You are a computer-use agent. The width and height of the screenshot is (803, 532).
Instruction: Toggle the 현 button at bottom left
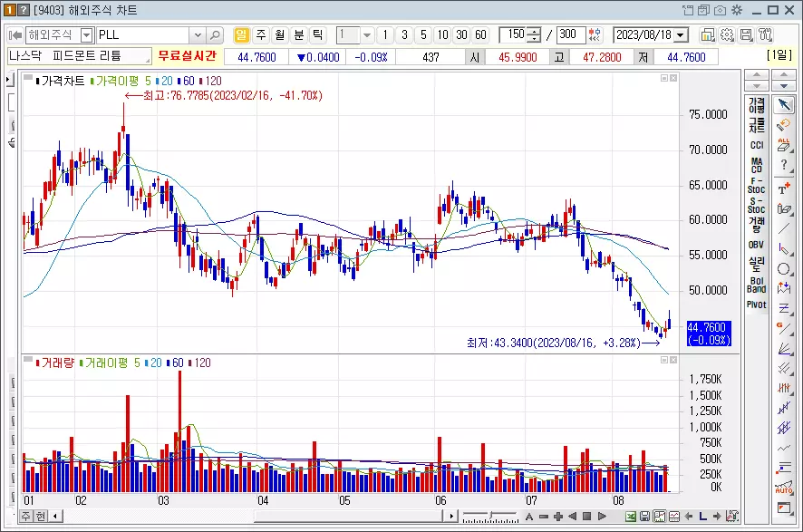click(x=41, y=516)
